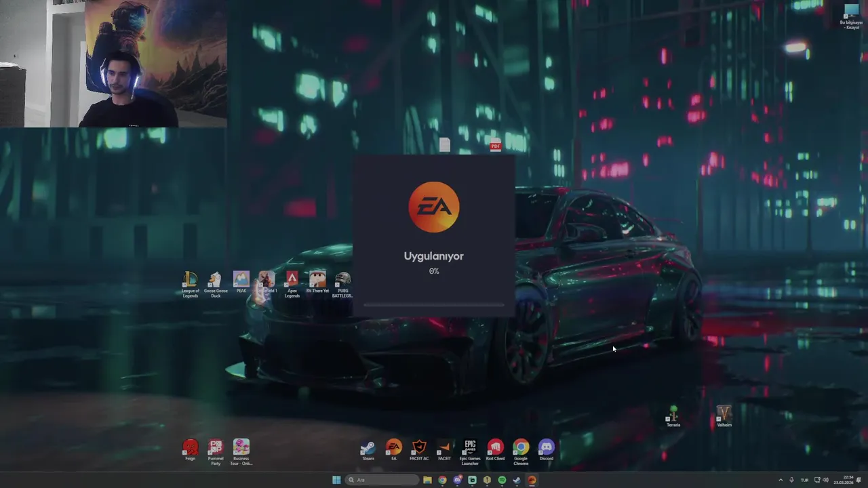Click the EA logo in the splash window
The image size is (868, 488).
(x=434, y=207)
